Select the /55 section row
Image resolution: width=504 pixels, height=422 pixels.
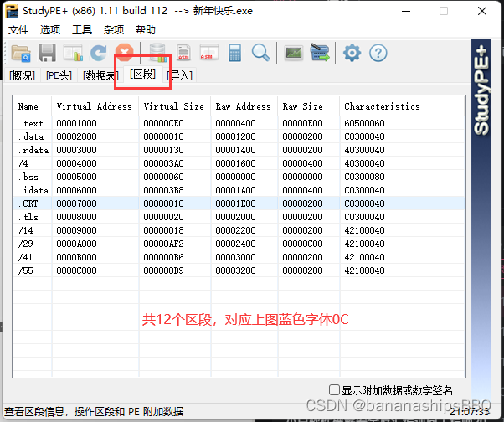[239, 270]
